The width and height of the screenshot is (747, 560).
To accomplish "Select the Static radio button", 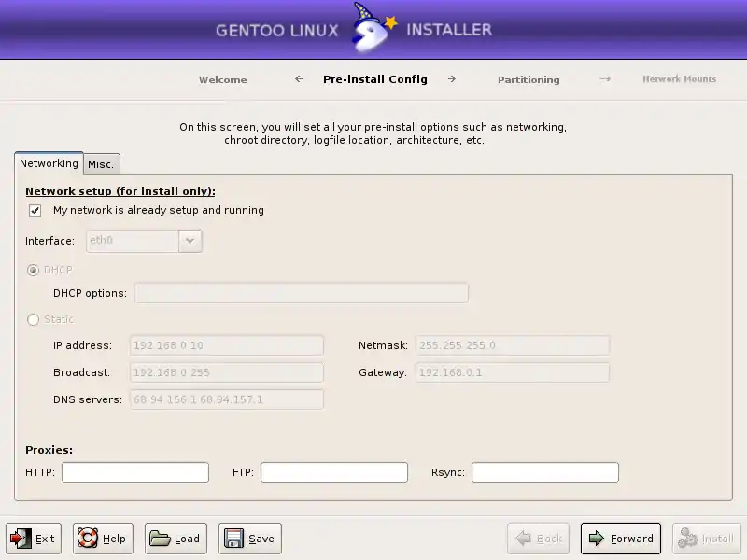I will (34, 320).
